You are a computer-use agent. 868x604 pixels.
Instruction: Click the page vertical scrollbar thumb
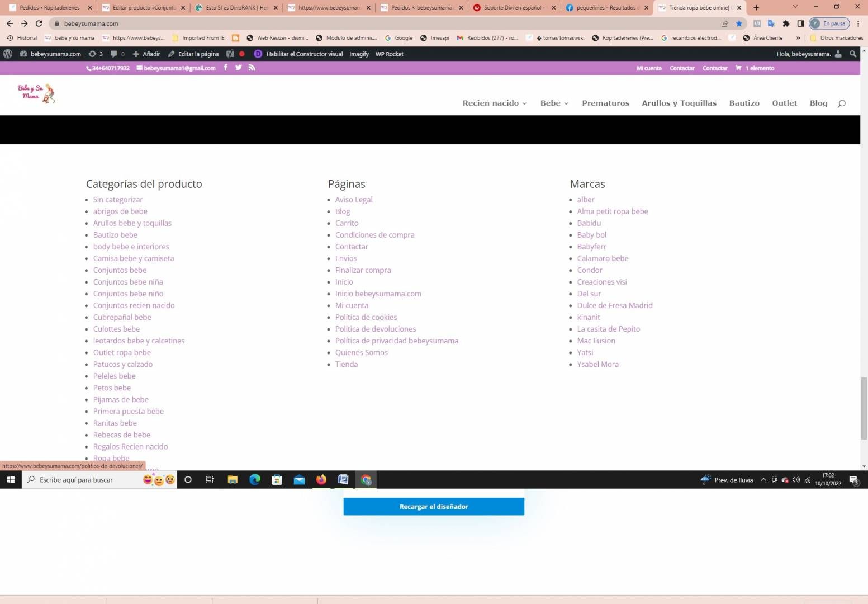tap(864, 408)
